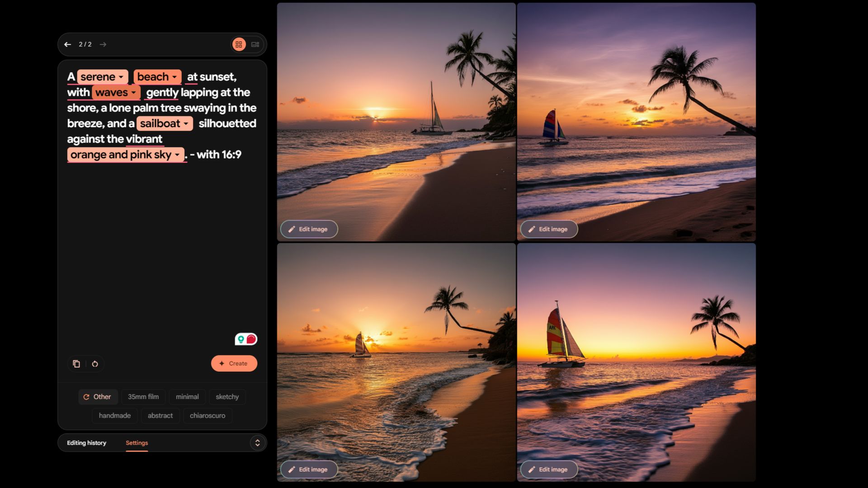Select the Settings tab
Image resolution: width=868 pixels, height=488 pixels.
tap(137, 442)
